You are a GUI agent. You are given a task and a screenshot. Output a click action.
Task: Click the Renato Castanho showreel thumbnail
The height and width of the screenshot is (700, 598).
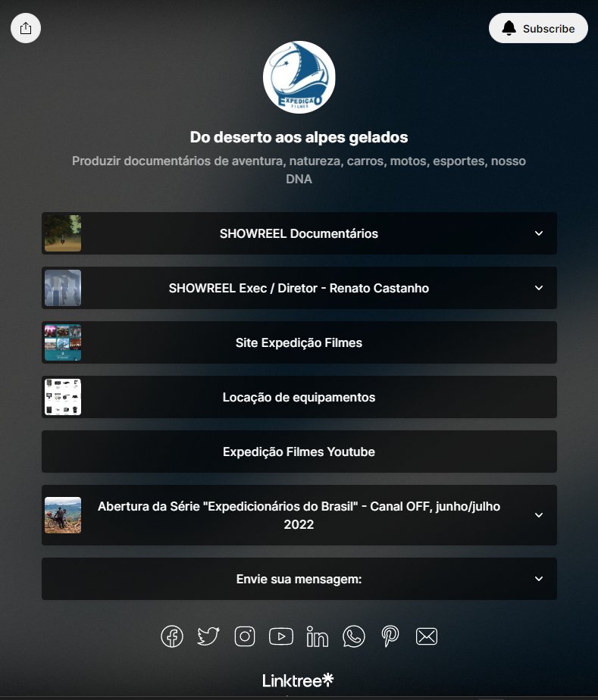click(63, 288)
